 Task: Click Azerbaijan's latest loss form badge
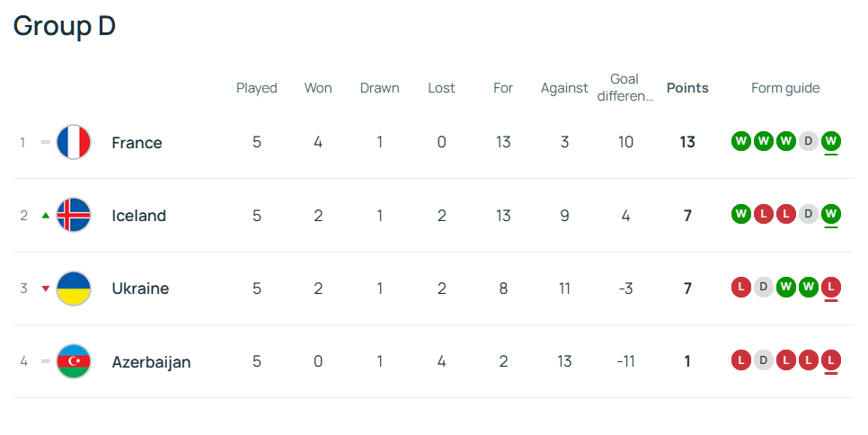[831, 360]
